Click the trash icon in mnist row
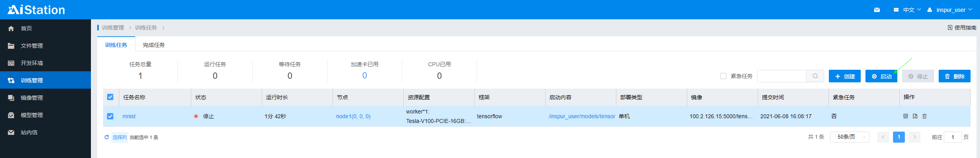Screen dimensions: 980x158 pyautogui.click(x=925, y=116)
